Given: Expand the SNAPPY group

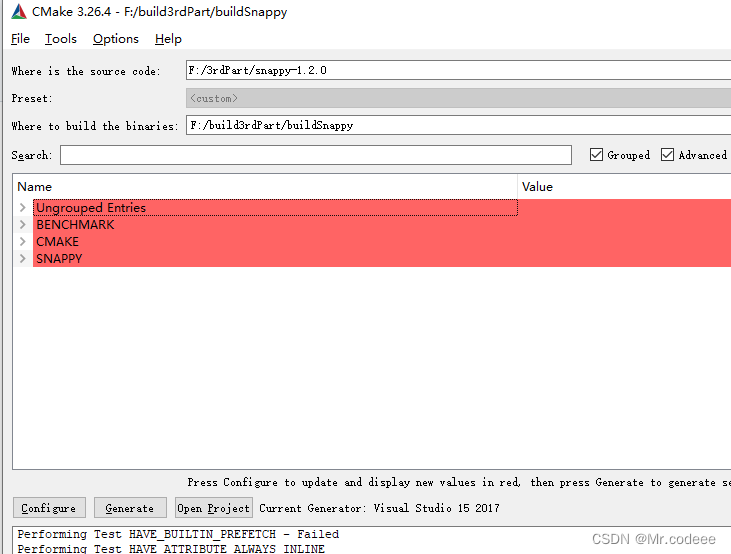Looking at the screenshot, I should pos(22,258).
